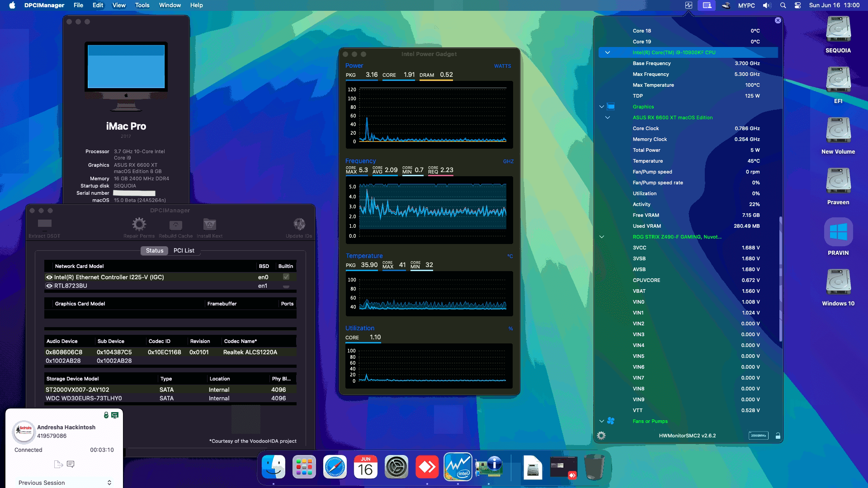
Task: Switch to the Status tab in DPCIManager
Action: 155,250
